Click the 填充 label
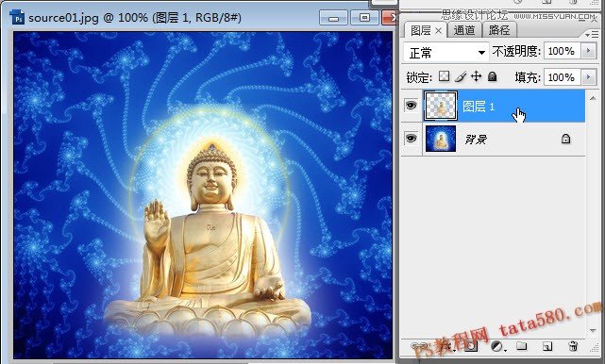This screenshot has width=605, height=364. pos(528,77)
